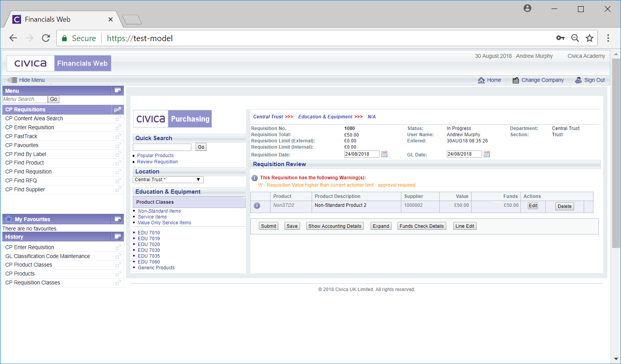This screenshot has height=364, width=621.
Task: Open CP Find By Label new-window icon
Action: 118,154
